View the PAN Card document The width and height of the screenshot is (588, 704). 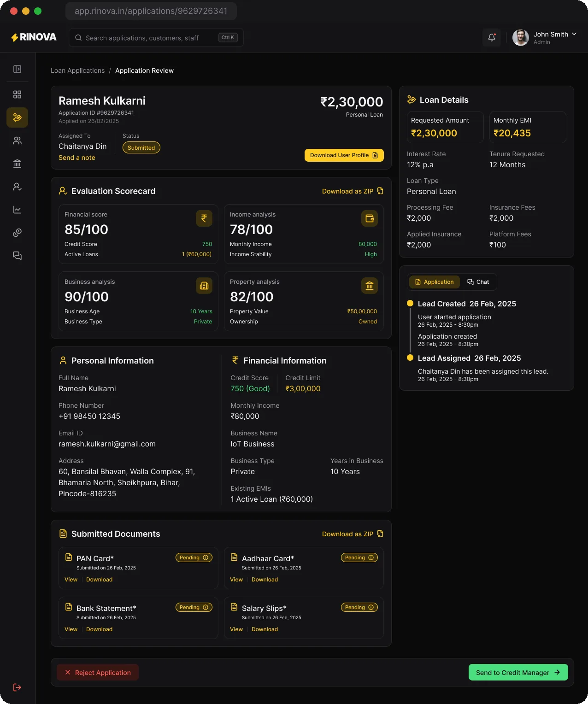pos(71,580)
